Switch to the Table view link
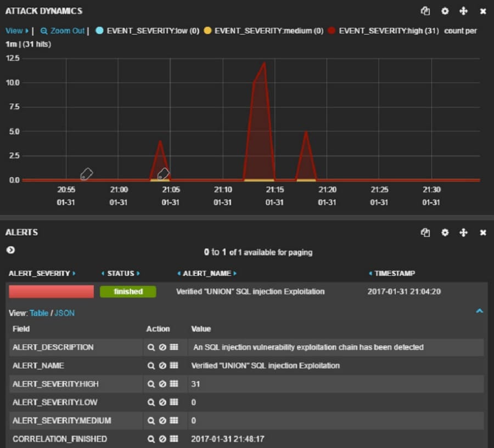494x448 pixels. tap(39, 313)
